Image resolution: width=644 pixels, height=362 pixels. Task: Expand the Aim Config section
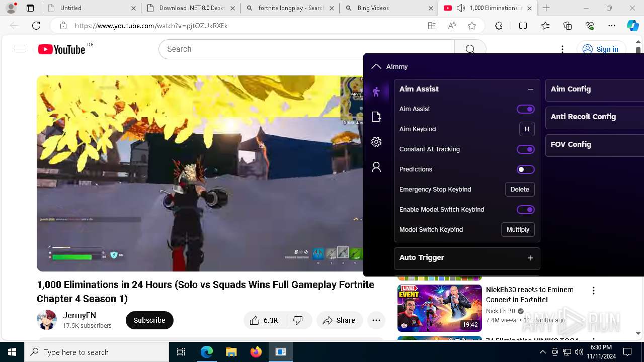[x=594, y=89]
